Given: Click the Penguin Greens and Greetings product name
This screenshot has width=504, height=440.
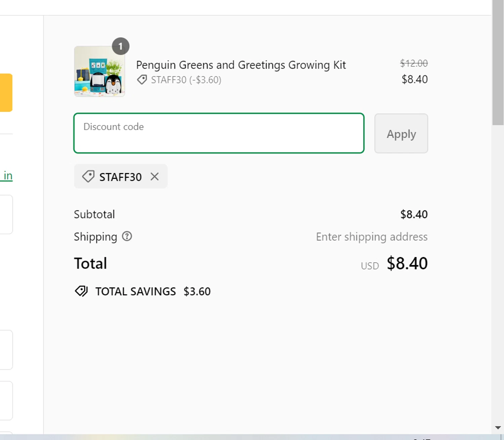Looking at the screenshot, I should pos(241,65).
